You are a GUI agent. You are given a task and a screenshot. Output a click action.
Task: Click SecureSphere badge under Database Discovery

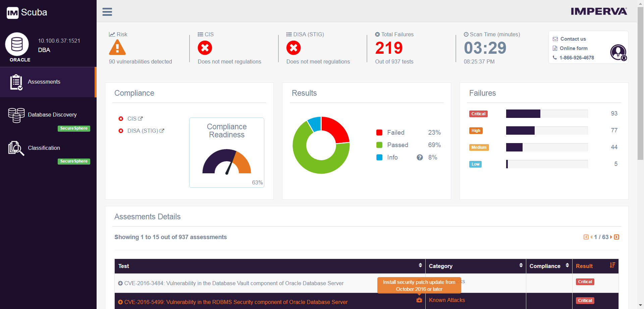(74, 128)
